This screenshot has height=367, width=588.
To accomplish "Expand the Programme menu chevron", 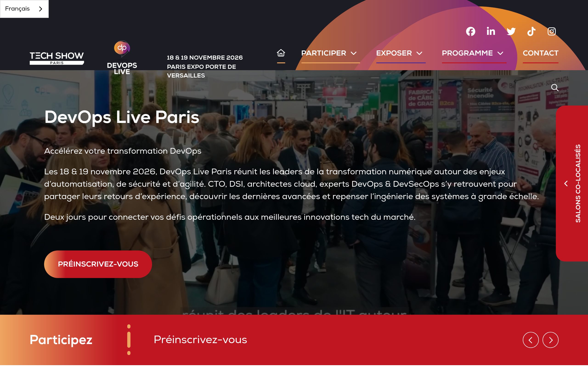I will pyautogui.click(x=500, y=53).
